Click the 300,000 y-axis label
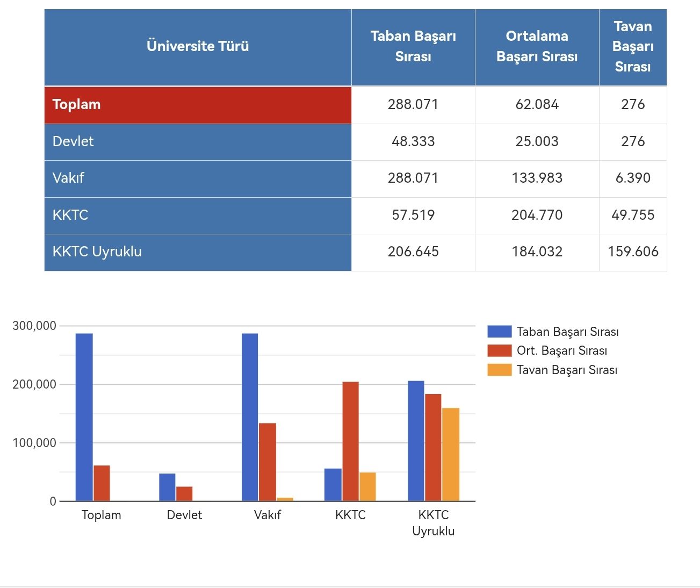Screen dimensions: 700x588 point(34,326)
